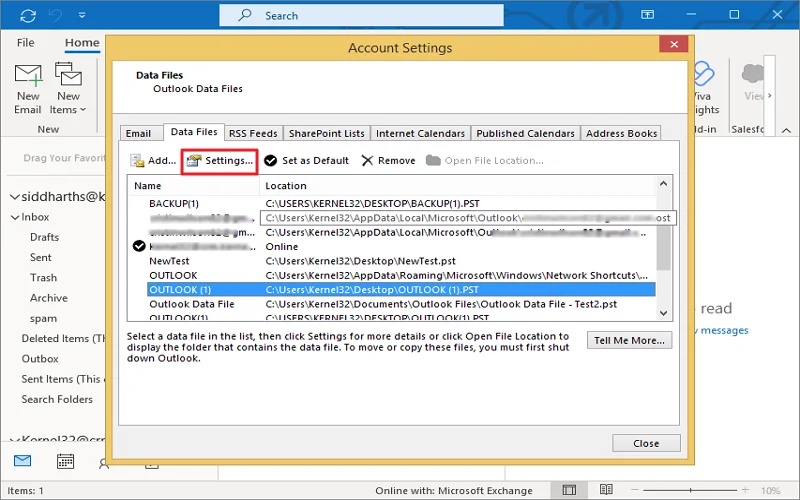The width and height of the screenshot is (800, 500).
Task: Open the spam folder
Action: coord(43,319)
